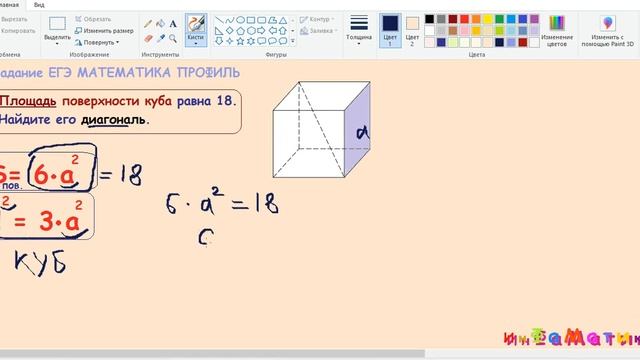
Task: Select the Pencil tool
Action: tap(148, 24)
